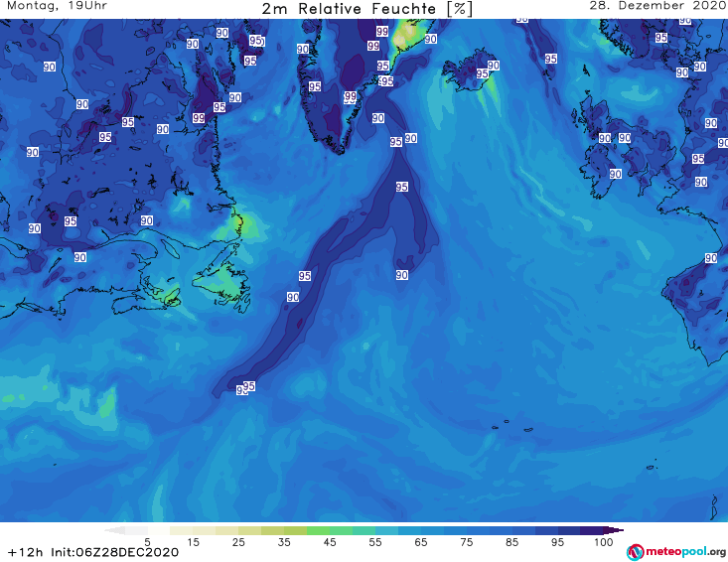728x562 pixels.
Task: Click the legend value '100'
Action: [x=603, y=542]
